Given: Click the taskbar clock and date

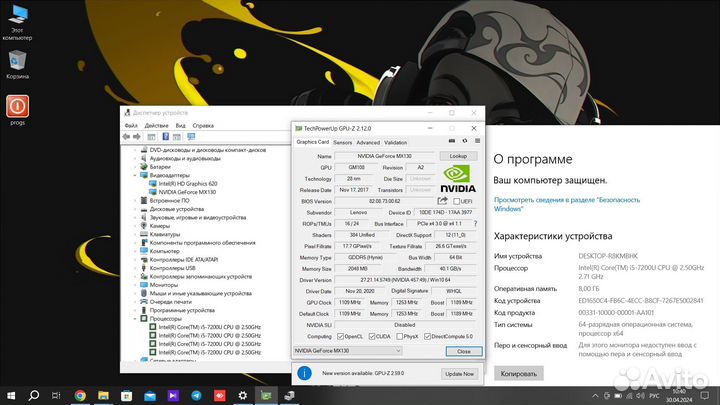Looking at the screenshot, I should [679, 395].
